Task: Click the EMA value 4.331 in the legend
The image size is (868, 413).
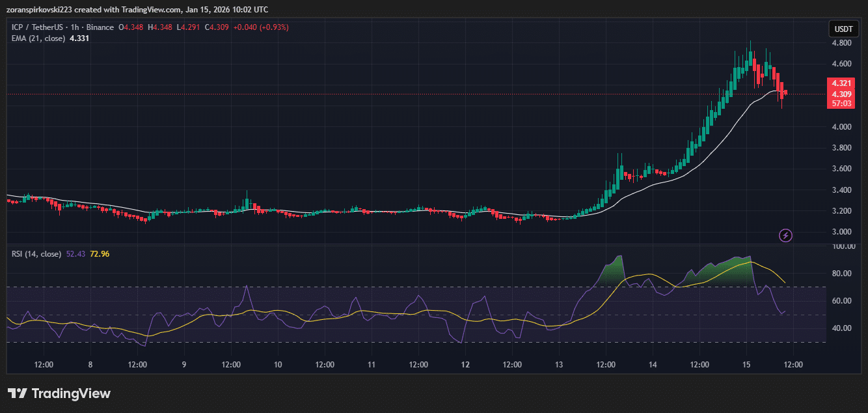Action: coord(79,38)
